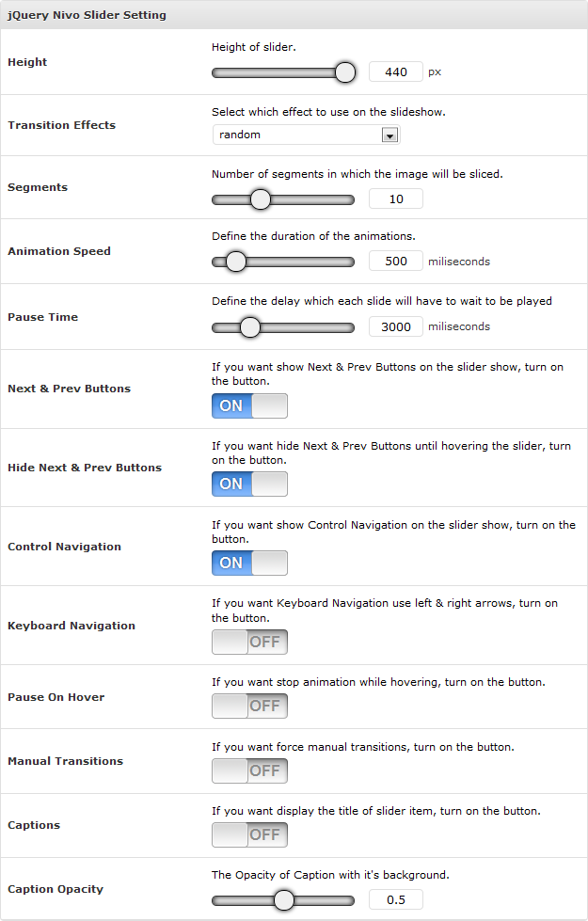
Task: Disable the Control Navigation switch
Action: click(x=249, y=563)
